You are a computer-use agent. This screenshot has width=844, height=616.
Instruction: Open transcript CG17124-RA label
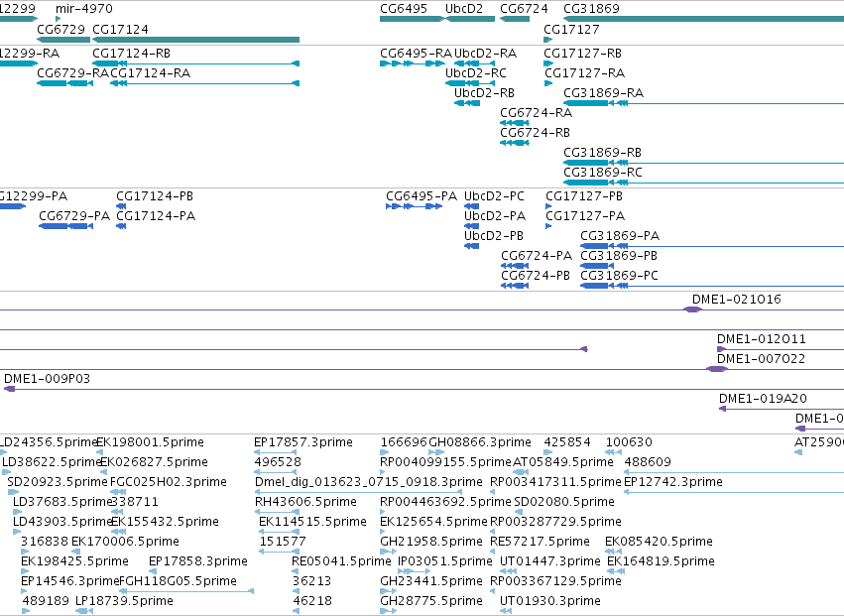(150, 73)
